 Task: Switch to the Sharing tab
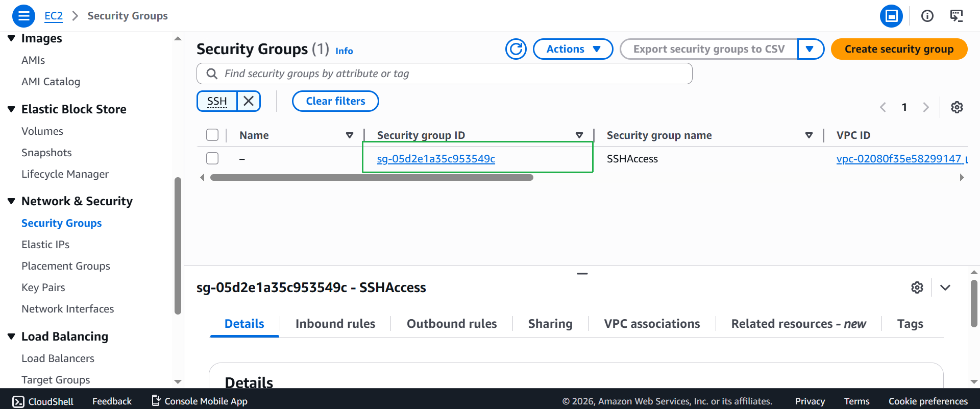[550, 324]
